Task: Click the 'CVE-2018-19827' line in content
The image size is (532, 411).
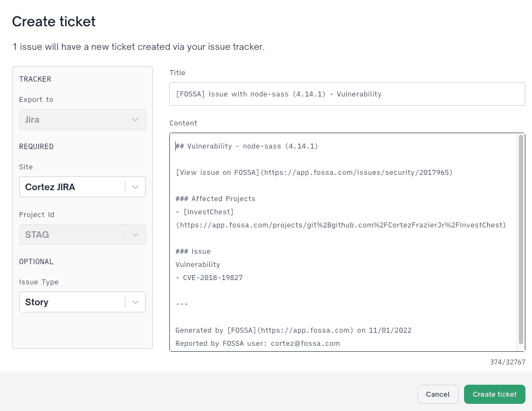Action: click(209, 278)
